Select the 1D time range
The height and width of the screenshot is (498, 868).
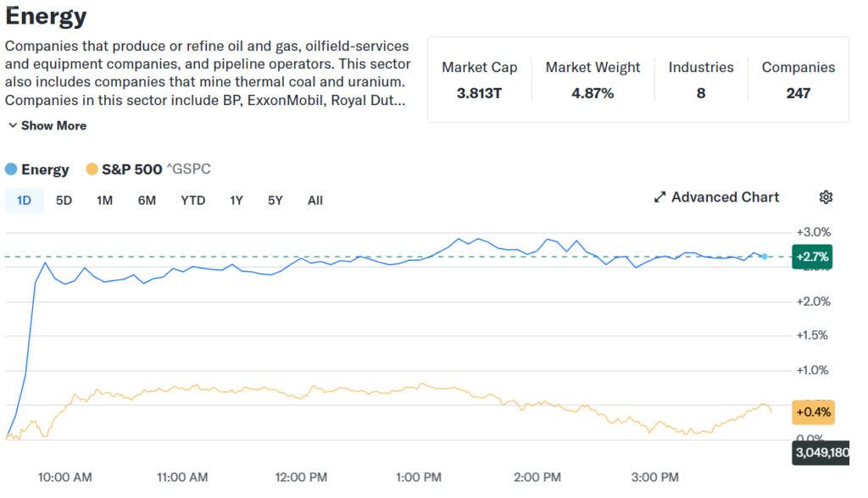click(24, 201)
